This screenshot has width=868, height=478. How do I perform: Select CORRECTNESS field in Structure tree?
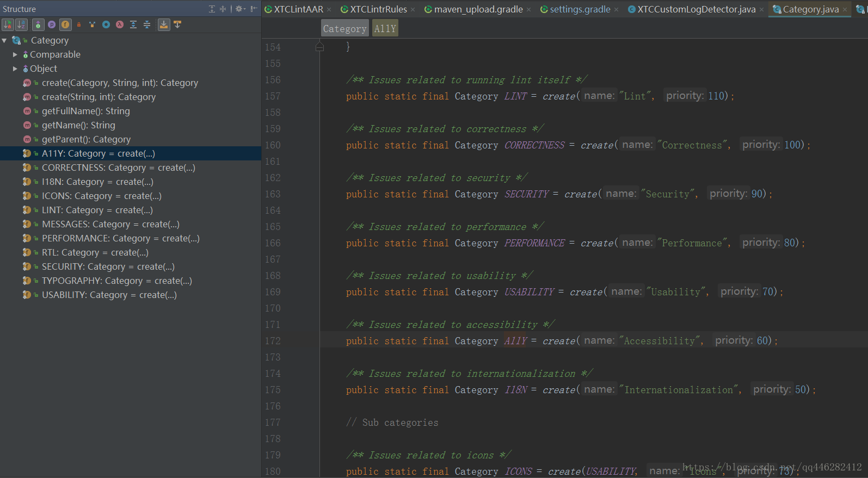118,167
